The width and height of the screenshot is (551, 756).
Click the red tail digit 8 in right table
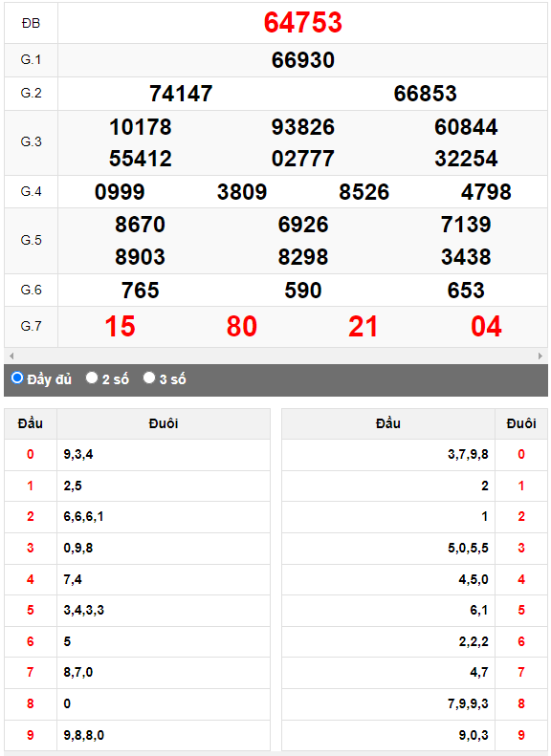521,703
